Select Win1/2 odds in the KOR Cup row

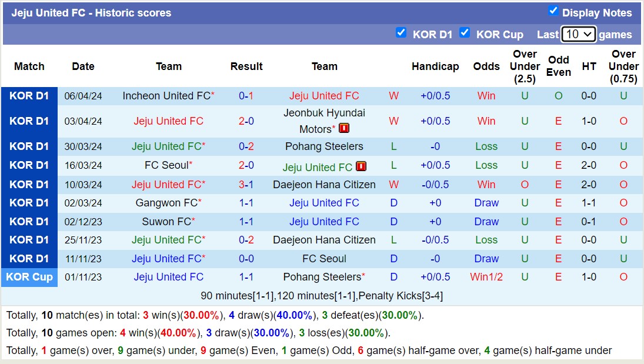click(x=486, y=277)
